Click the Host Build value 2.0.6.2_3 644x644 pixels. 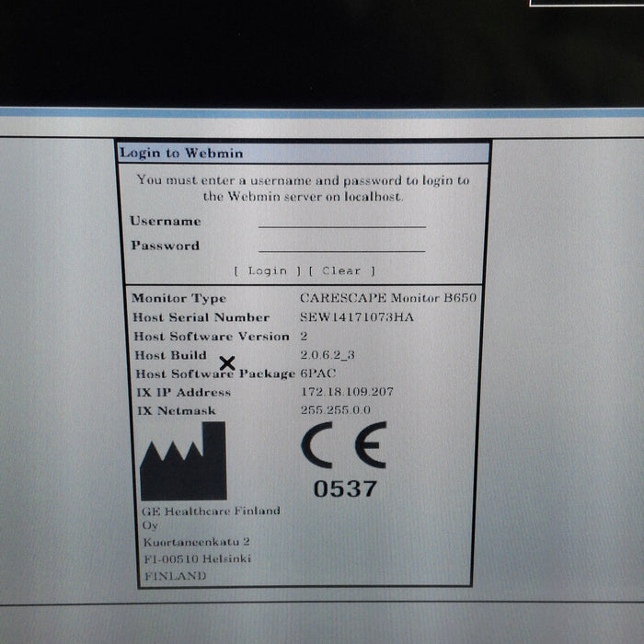coord(327,355)
